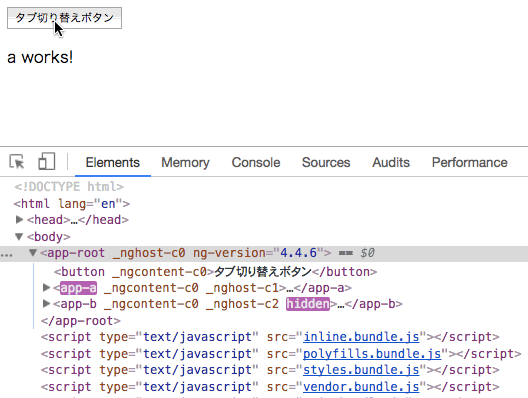Open the styles.bundle.js source link
Image resolution: width=528 pixels, height=398 pixels.
[361, 370]
